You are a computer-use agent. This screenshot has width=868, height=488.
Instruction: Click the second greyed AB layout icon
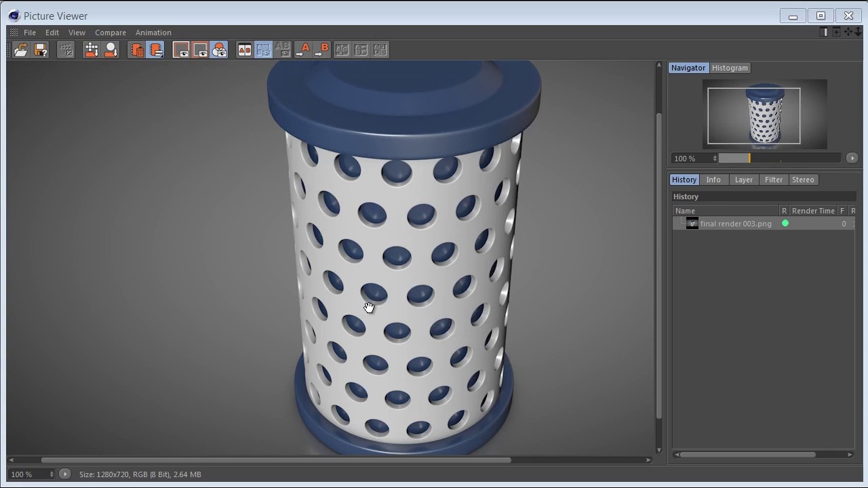tap(361, 49)
